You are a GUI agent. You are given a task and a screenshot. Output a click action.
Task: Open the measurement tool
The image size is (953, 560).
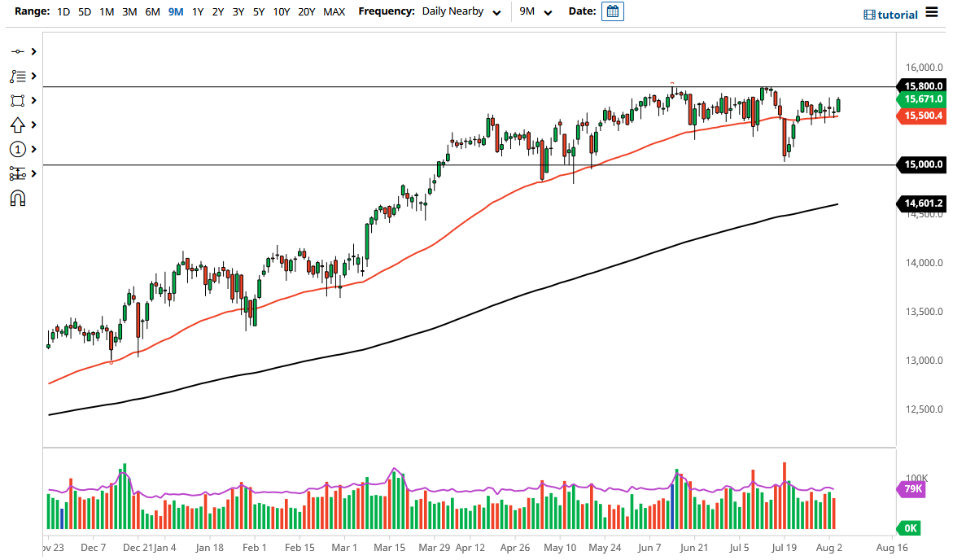pos(18,173)
